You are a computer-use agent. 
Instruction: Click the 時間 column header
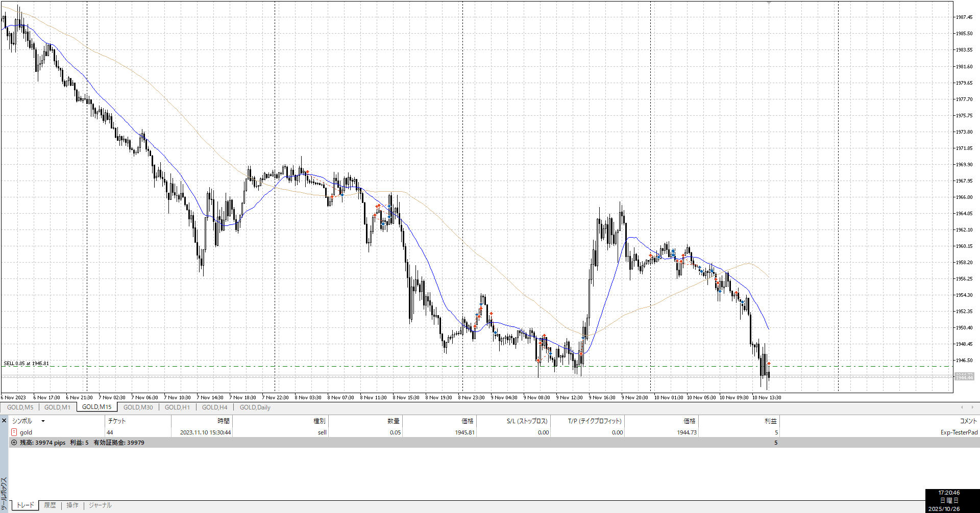[223, 421]
